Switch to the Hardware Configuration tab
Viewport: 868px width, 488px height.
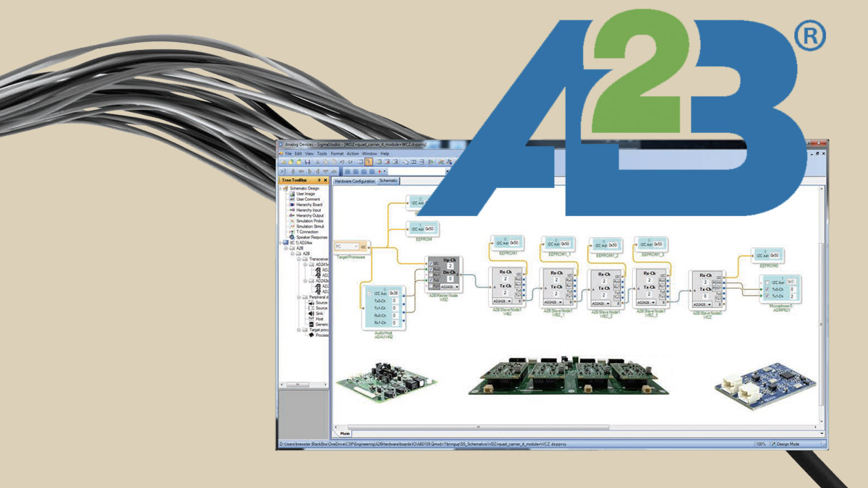pyautogui.click(x=354, y=181)
